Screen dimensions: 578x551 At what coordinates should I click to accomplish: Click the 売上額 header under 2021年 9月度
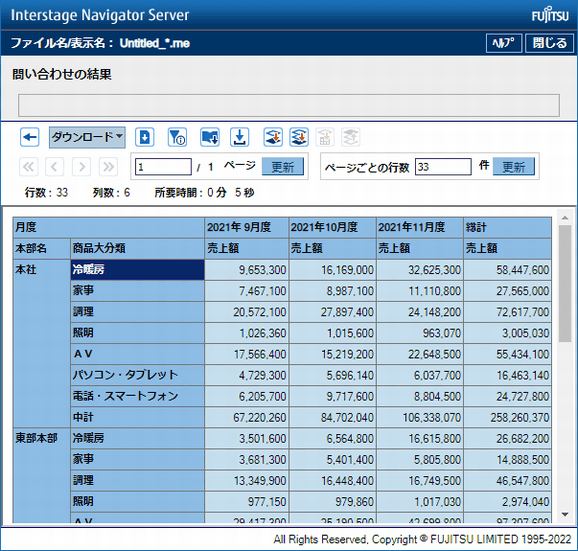pyautogui.click(x=247, y=248)
